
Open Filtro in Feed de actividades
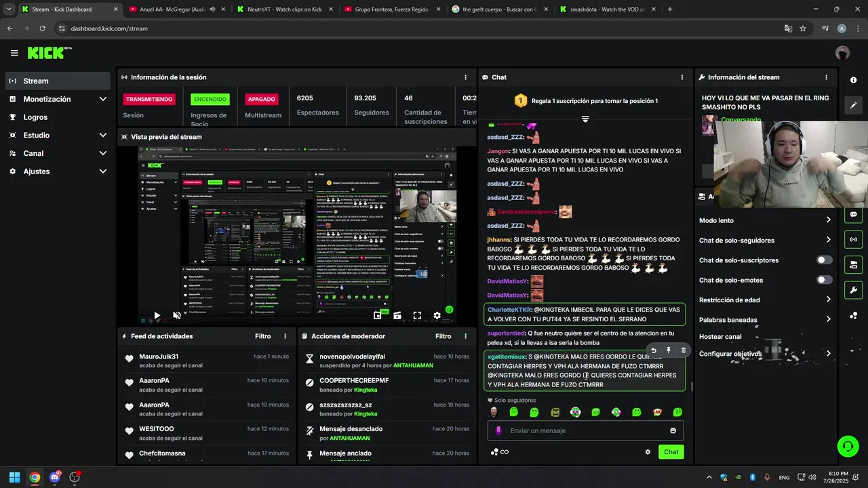pos(262,336)
